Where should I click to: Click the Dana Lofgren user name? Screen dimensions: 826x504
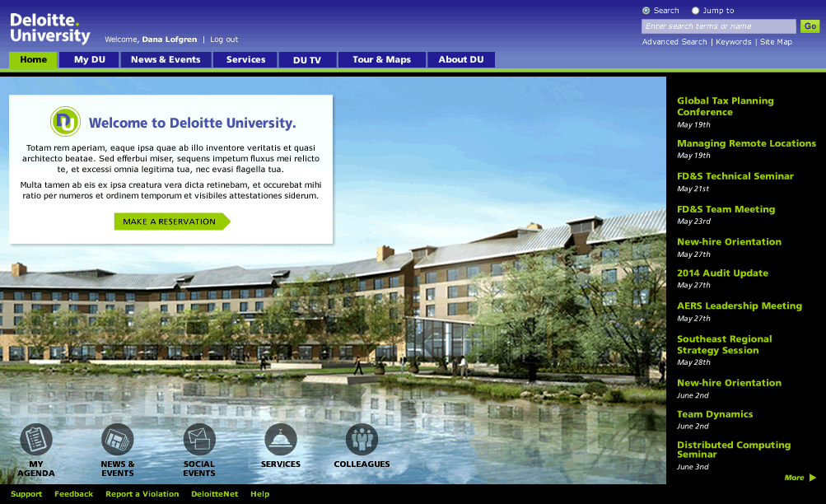click(x=169, y=40)
